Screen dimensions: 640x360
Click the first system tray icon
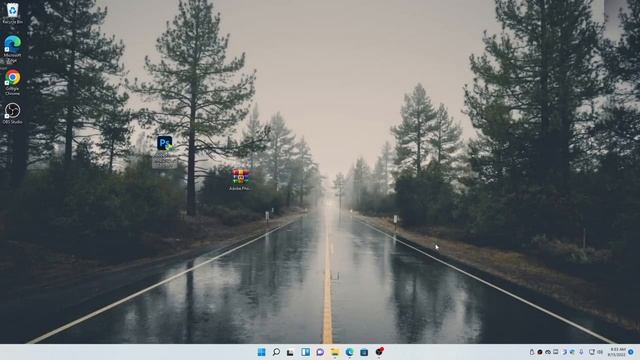click(x=532, y=352)
